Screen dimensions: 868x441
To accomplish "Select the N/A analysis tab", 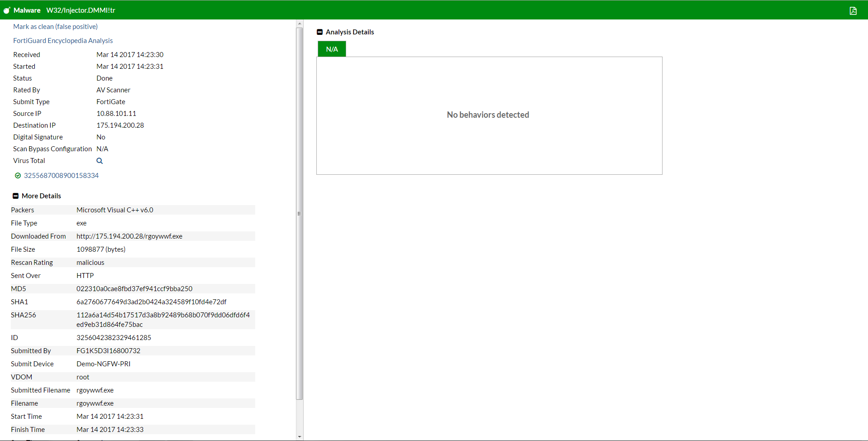I will click(x=332, y=49).
